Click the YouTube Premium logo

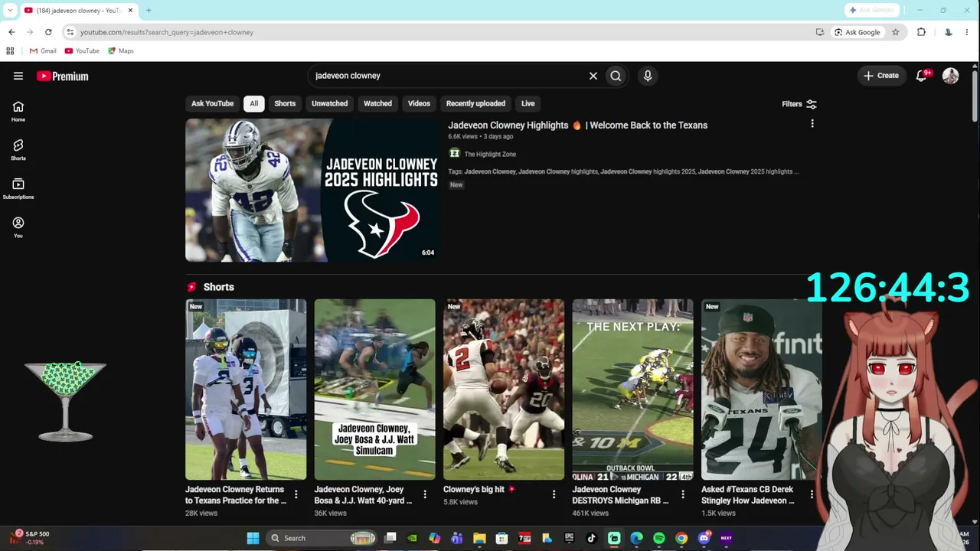[x=63, y=76]
